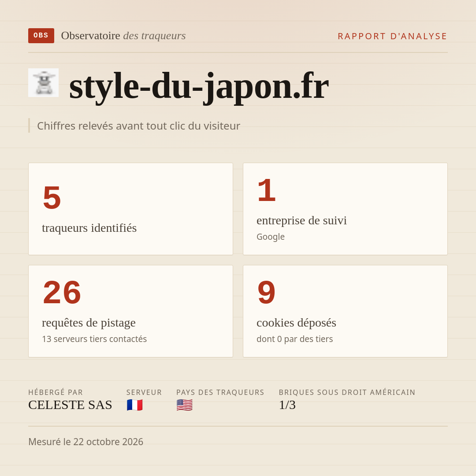Click the PAYS DES TRAQUEURS label
The image size is (476, 476).
(220, 392)
